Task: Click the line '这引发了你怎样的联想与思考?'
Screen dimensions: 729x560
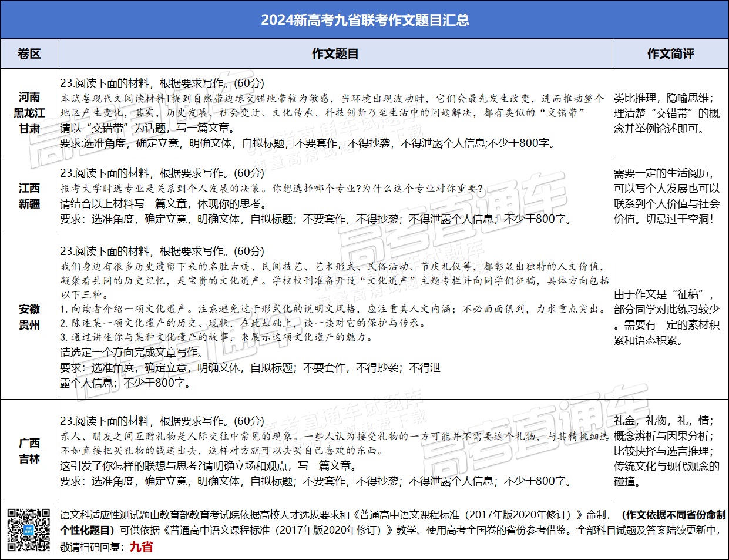Action: 130,466
